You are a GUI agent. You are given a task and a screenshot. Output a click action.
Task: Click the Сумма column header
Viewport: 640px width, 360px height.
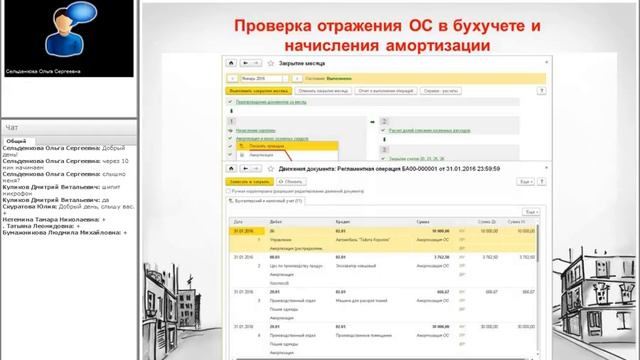[x=423, y=222]
